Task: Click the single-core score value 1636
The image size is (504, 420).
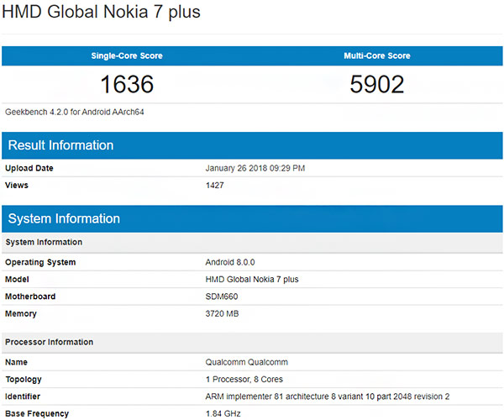Action: tap(127, 84)
